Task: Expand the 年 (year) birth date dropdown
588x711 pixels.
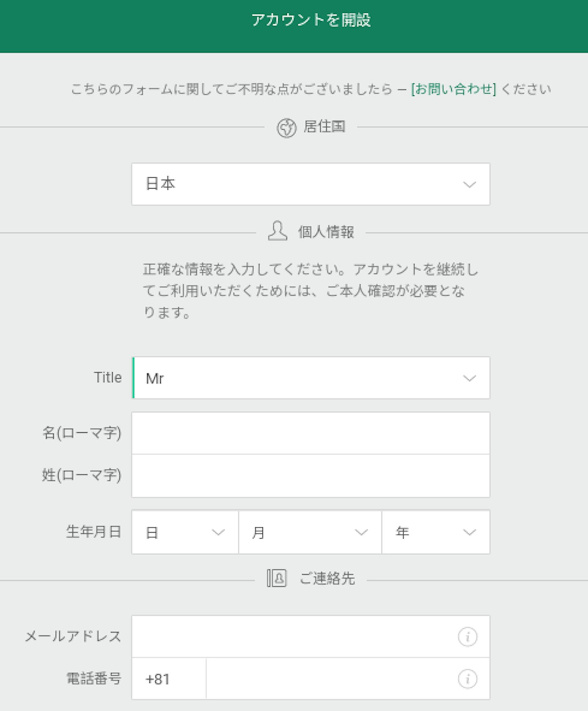Action: pos(435,532)
